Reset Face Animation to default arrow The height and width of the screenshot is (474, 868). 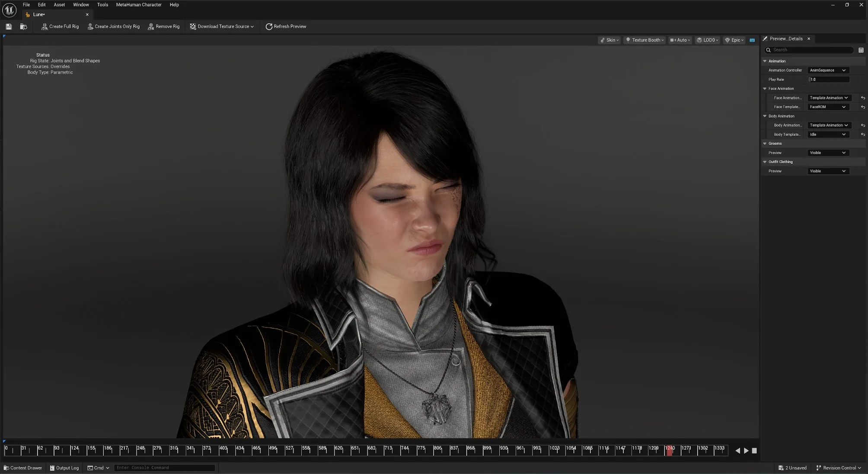point(863,98)
